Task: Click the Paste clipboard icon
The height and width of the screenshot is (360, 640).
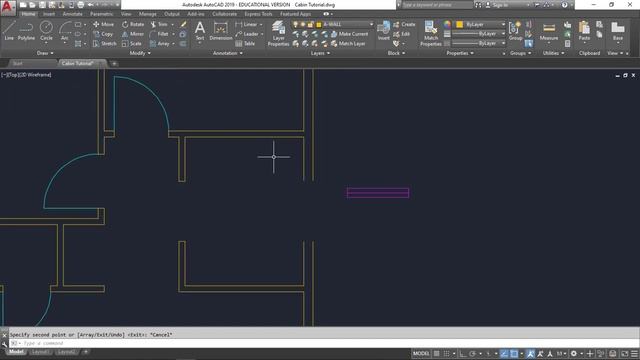Action: 584,31
